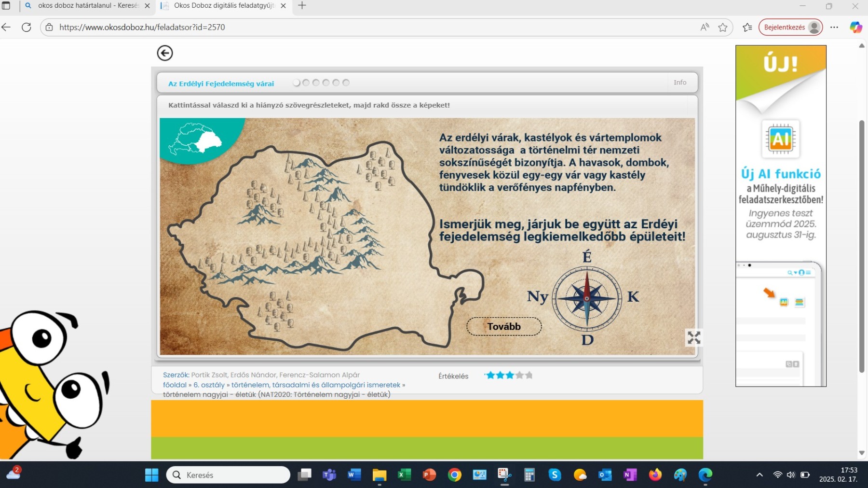The height and width of the screenshot is (488, 868).
Task: Add this page to favorites with star icon
Action: 722,28
